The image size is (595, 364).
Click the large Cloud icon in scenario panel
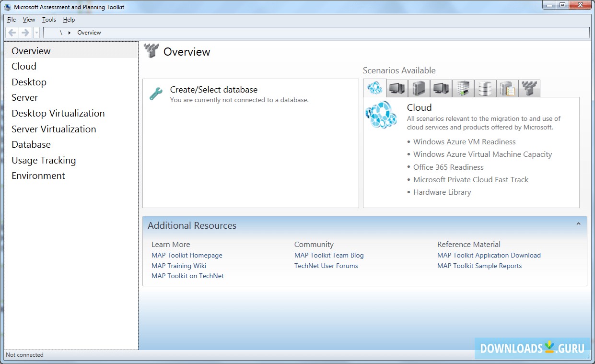381,115
